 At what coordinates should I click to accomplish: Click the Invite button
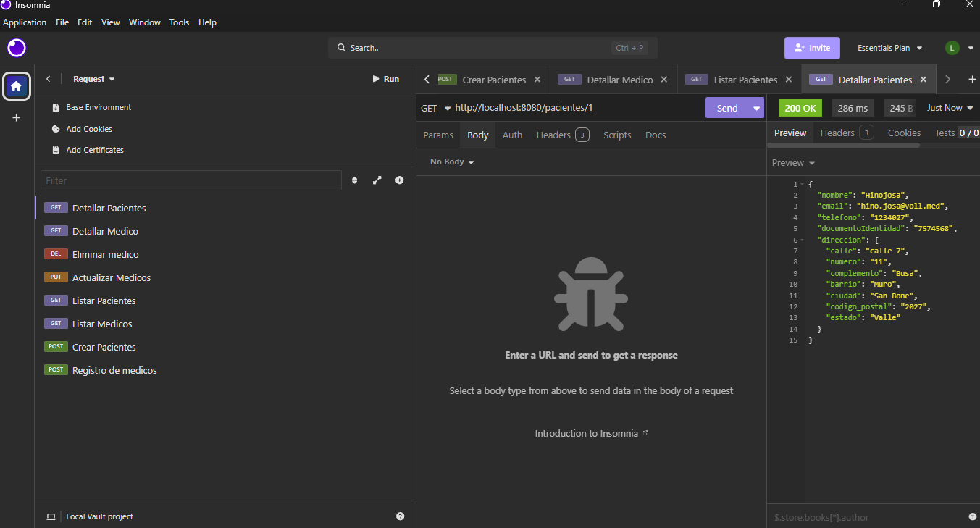click(x=812, y=48)
